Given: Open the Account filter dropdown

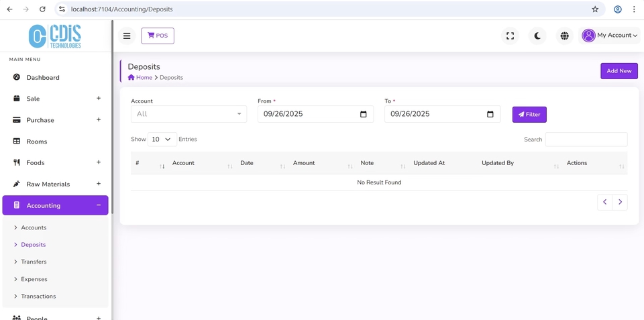Looking at the screenshot, I should click(x=189, y=114).
